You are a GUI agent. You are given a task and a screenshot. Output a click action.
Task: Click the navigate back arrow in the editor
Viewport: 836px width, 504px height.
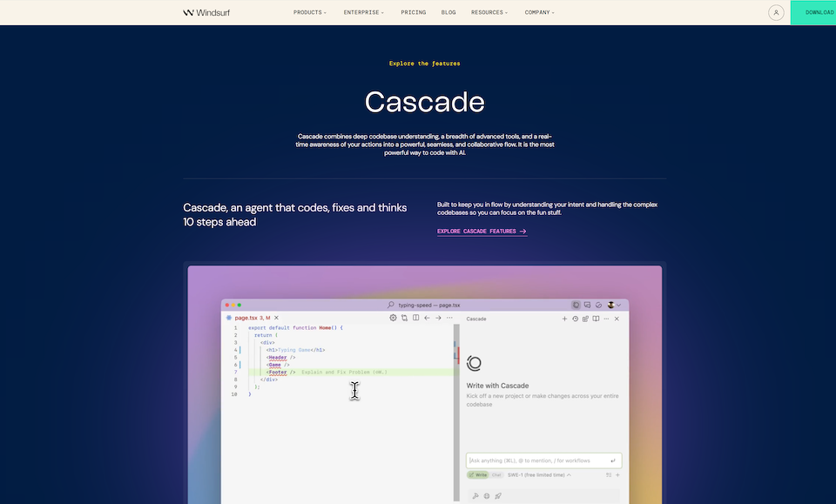coord(427,318)
